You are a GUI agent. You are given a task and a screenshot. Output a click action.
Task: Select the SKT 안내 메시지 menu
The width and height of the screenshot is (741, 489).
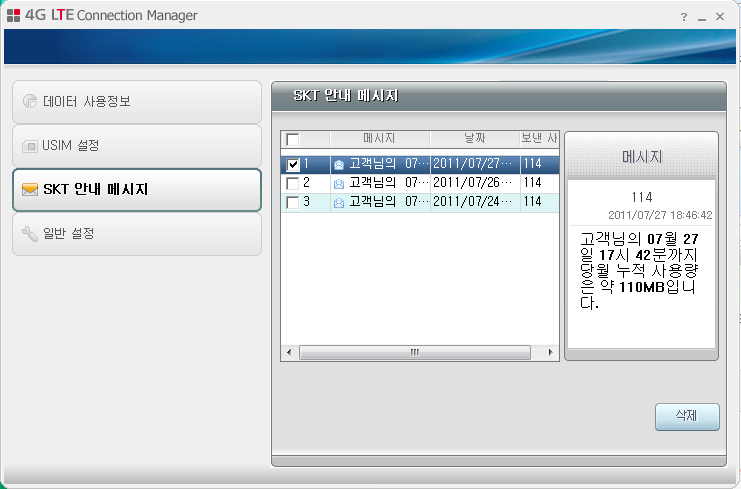pos(137,189)
